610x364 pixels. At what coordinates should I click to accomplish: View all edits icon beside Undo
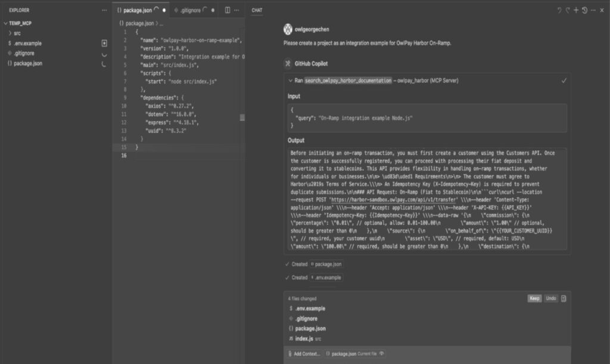(564, 298)
